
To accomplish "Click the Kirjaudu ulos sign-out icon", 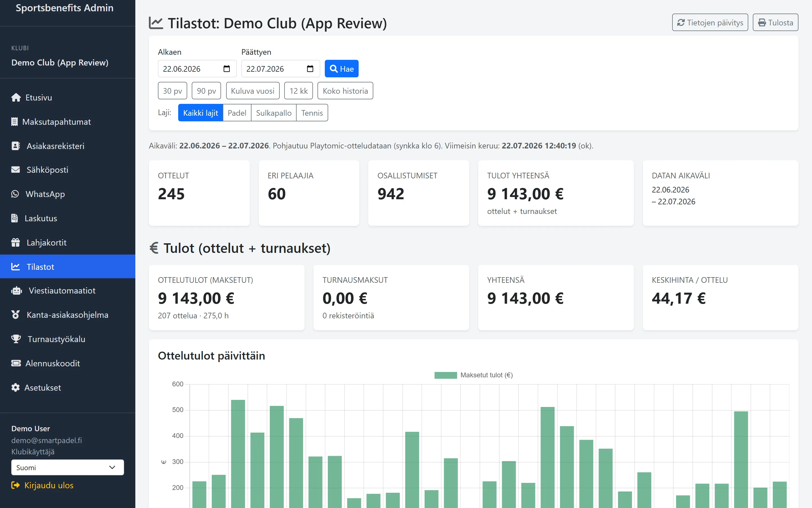I will [x=16, y=485].
